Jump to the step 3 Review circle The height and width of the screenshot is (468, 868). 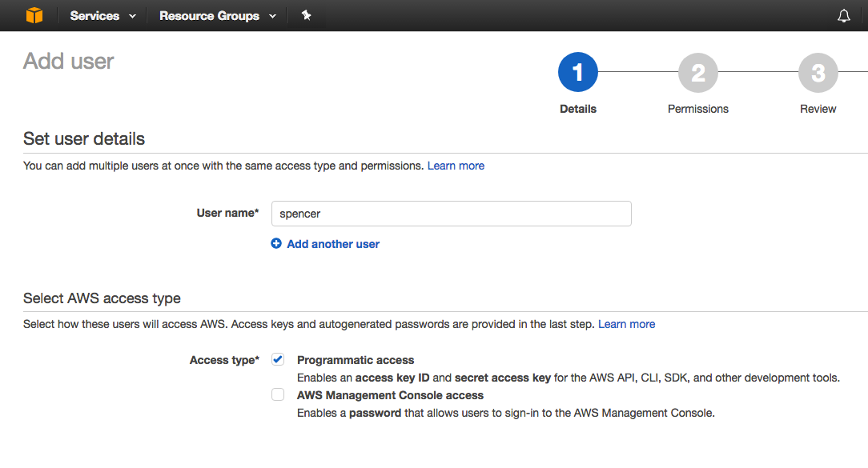818,73
